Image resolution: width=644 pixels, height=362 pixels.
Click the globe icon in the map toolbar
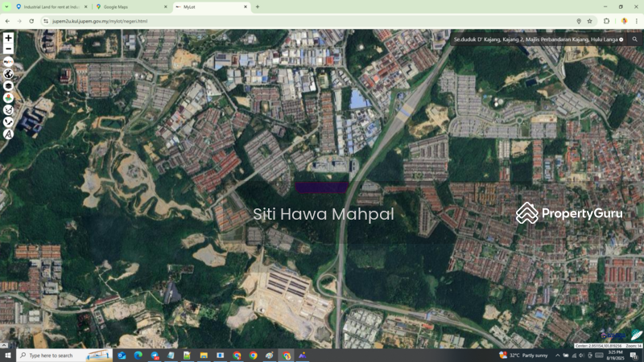tap(8, 74)
